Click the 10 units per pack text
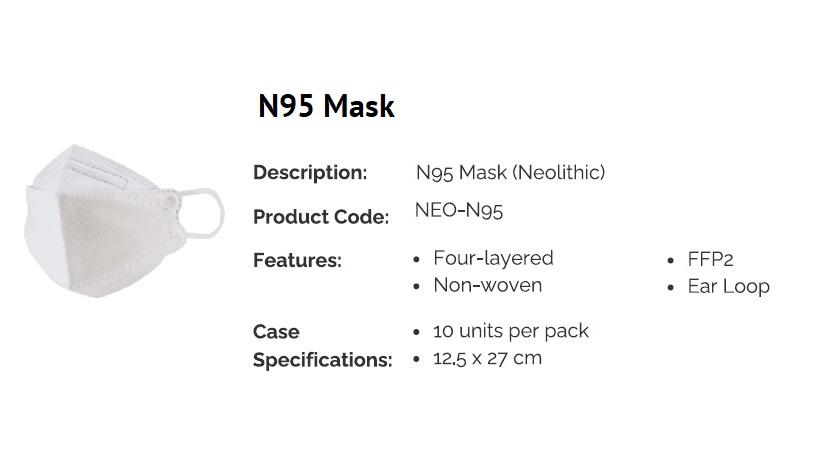Image resolution: width=837 pixels, height=461 pixels. (x=511, y=331)
